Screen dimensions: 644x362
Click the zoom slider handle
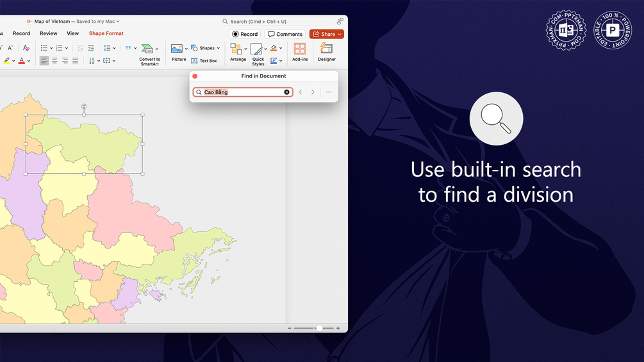coord(319,328)
